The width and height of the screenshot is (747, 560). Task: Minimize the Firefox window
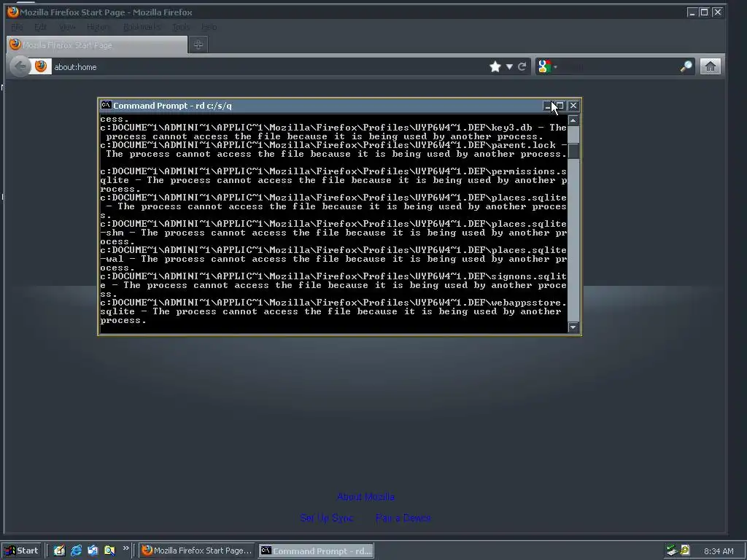(692, 12)
